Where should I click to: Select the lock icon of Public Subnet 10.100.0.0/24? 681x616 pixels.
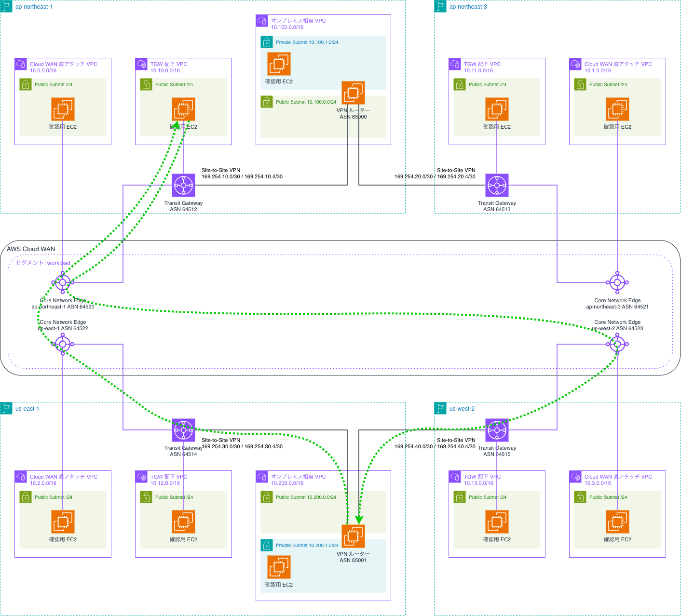tap(267, 102)
